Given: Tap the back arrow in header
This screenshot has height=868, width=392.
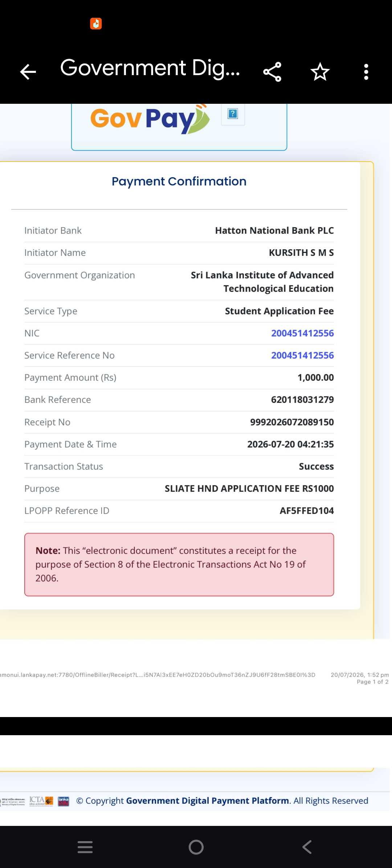Looking at the screenshot, I should point(28,72).
